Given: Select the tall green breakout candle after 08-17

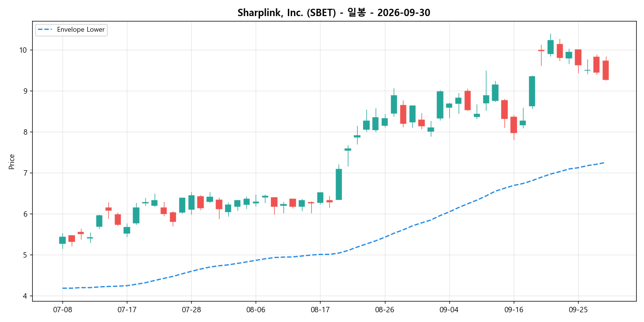Looking at the screenshot, I should [x=339, y=184].
